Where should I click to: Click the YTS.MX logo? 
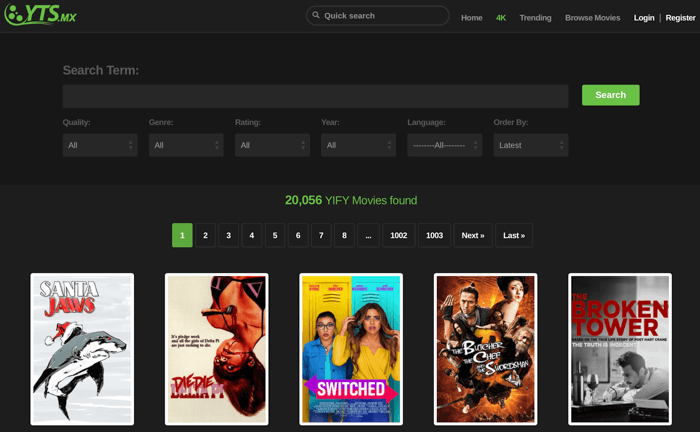click(x=40, y=14)
